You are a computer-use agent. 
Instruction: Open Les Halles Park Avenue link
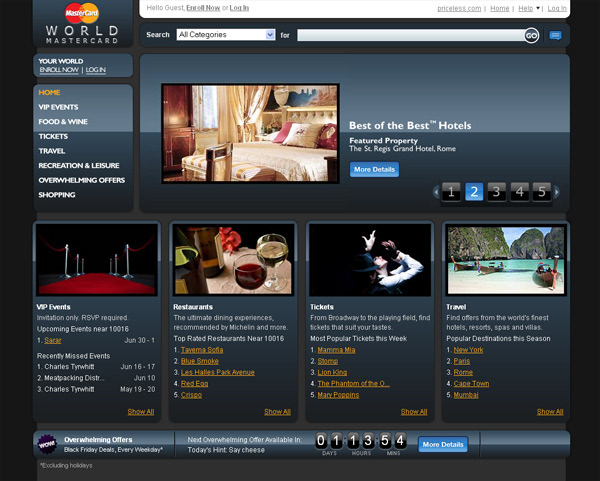[x=218, y=372]
